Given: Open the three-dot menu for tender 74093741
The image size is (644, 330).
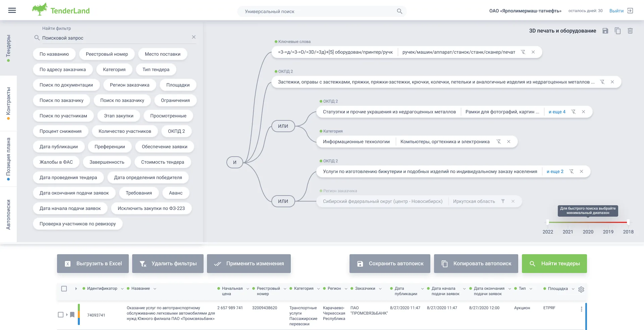Looking at the screenshot, I should point(581,309).
